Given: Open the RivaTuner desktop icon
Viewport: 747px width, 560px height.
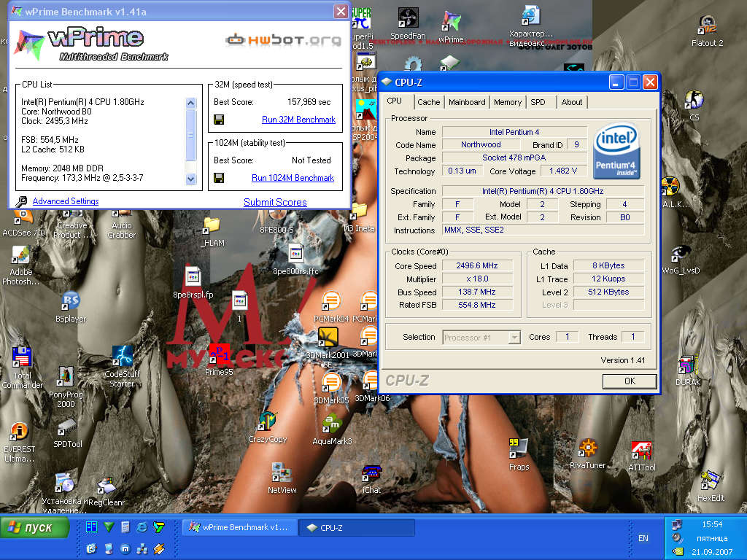Looking at the screenshot, I should point(587,454).
